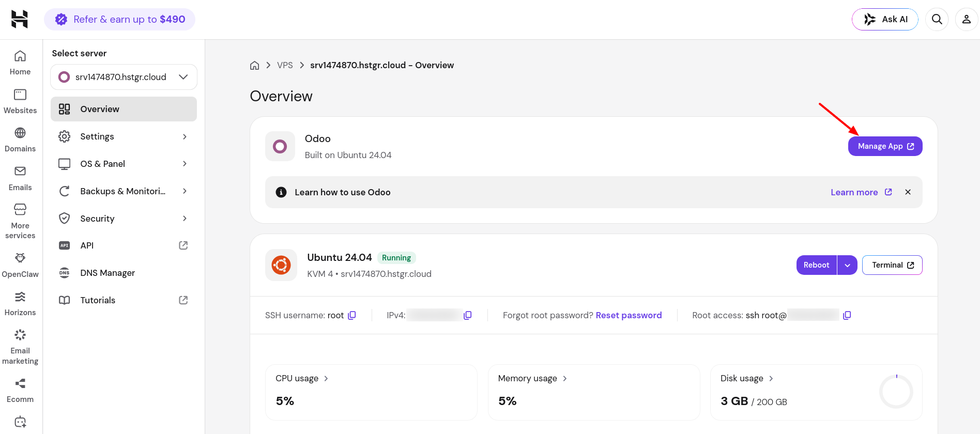Open Email marketing section
This screenshot has height=434, width=980.
coord(20,347)
